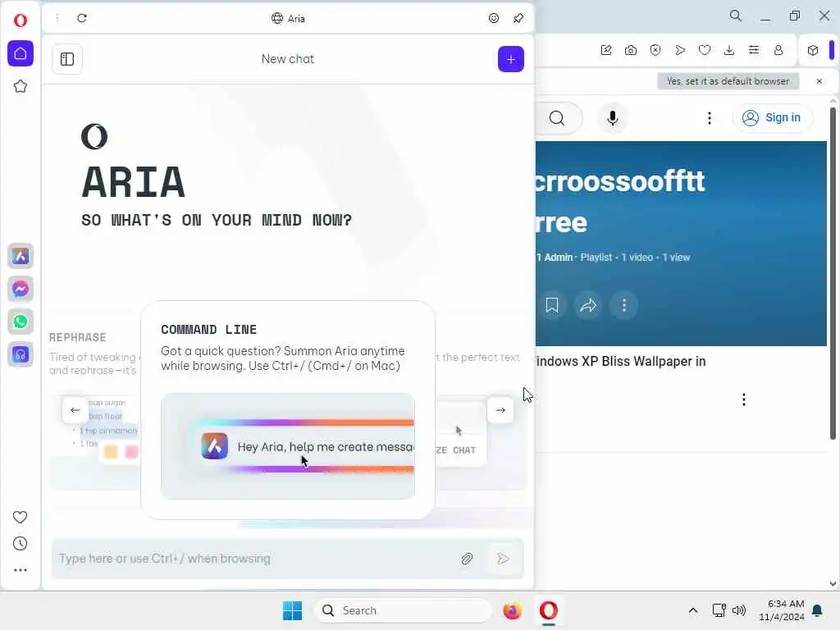Open the profile account toolbar icon
This screenshot has height=630, width=840.
(x=778, y=50)
